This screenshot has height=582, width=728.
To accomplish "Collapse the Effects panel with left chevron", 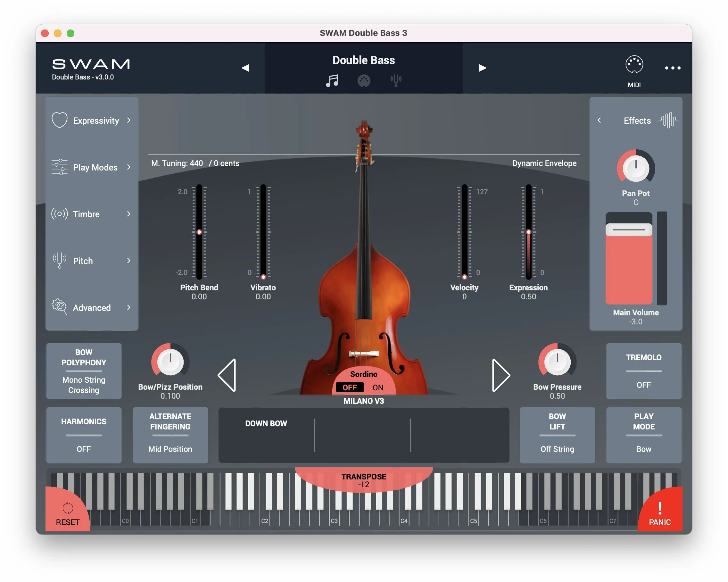I will 599,120.
